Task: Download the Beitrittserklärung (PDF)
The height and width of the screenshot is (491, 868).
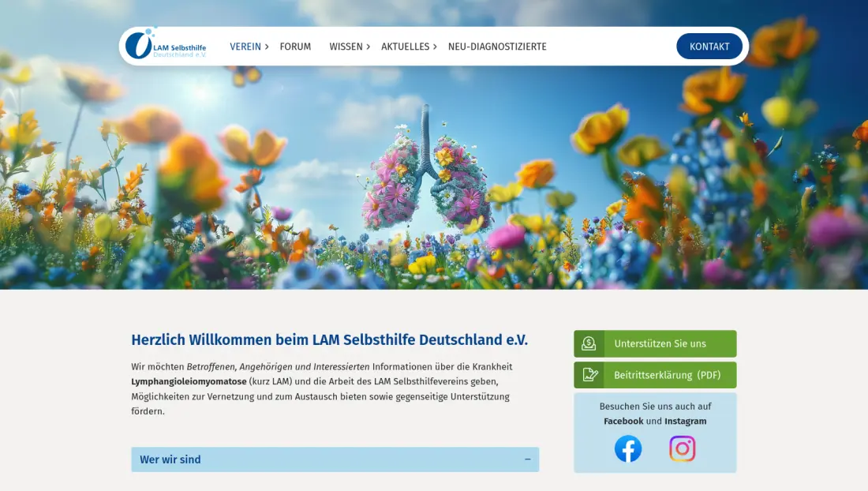Action: [x=655, y=375]
